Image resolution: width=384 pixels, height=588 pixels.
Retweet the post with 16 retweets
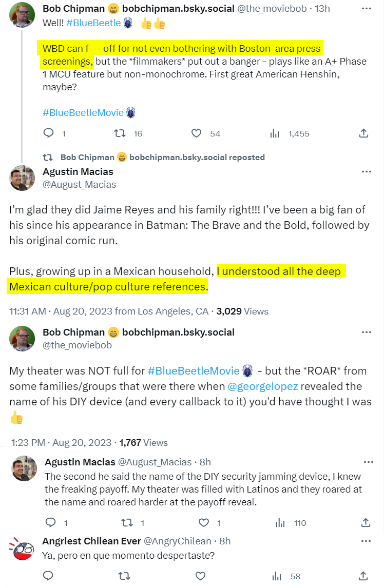click(120, 133)
